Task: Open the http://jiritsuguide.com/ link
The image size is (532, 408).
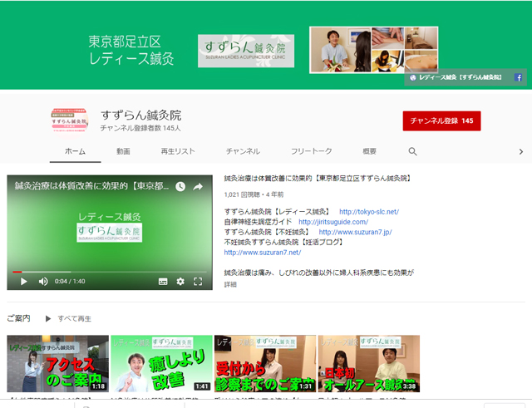Action: click(333, 222)
